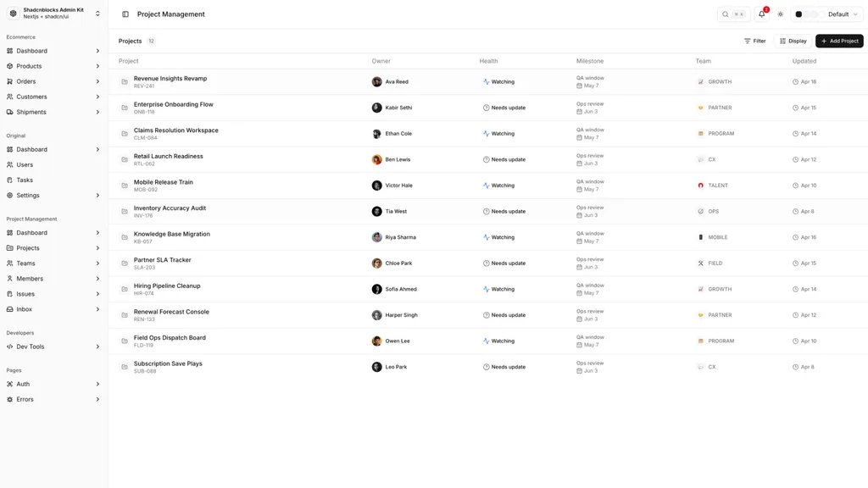Click the Filter icon button

tap(754, 41)
